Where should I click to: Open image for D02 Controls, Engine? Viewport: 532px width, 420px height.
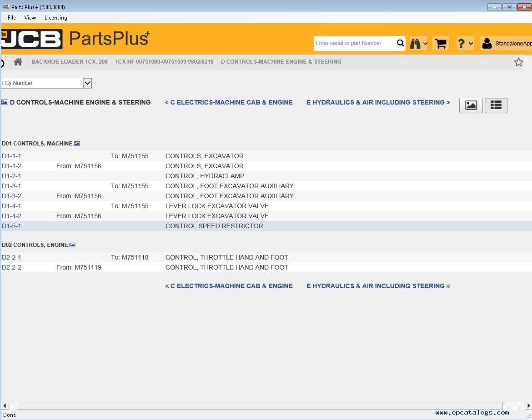[x=72, y=245]
